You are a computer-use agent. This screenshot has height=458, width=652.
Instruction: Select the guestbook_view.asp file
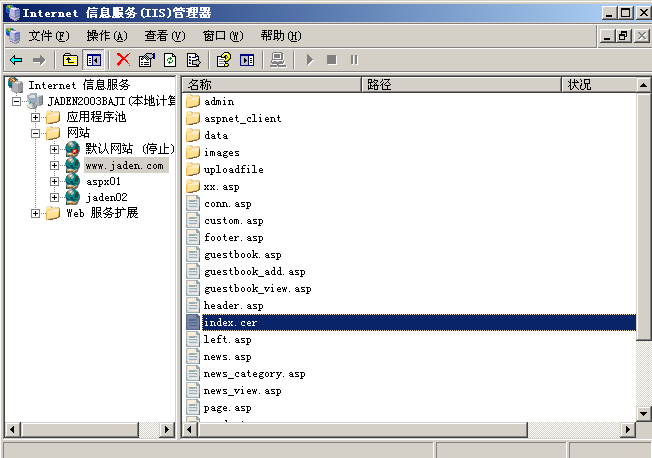[x=258, y=289]
